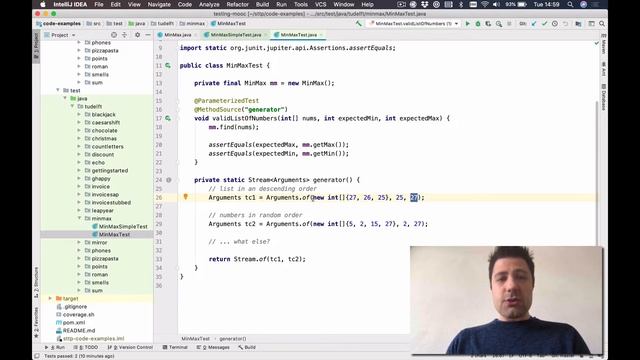This screenshot has height=360, width=640.
Task: Open Project panel settings gear
Action: [138, 35]
